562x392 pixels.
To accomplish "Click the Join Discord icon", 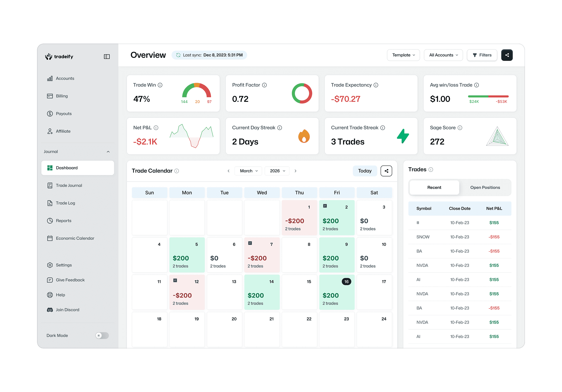I will click(50, 310).
